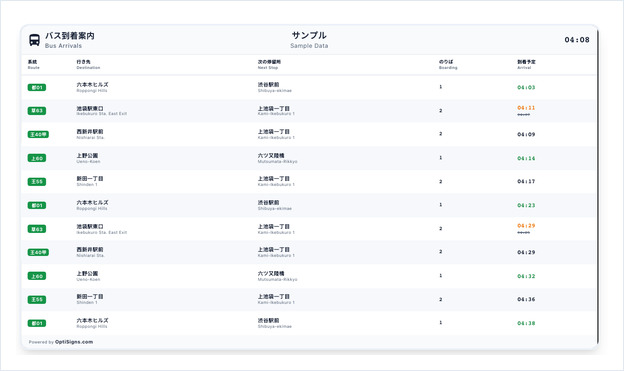Click 西新井駅前 in the 04:09 row
This screenshot has height=371, width=624.
[x=90, y=132]
